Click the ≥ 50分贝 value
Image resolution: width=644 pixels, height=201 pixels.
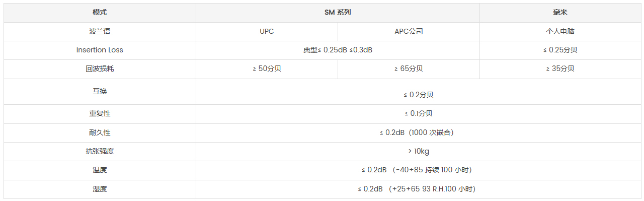pyautogui.click(x=267, y=69)
